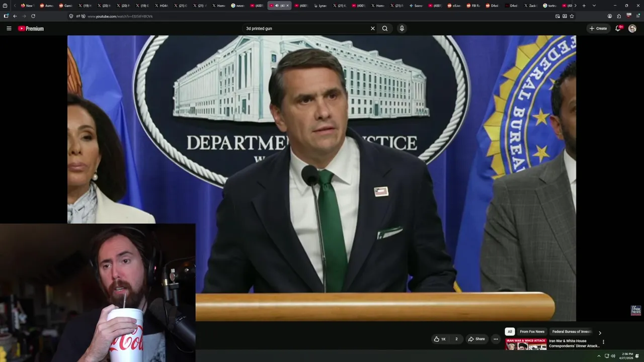
Task: Open picture-in-picture icon in address bar
Action: [x=557, y=16]
